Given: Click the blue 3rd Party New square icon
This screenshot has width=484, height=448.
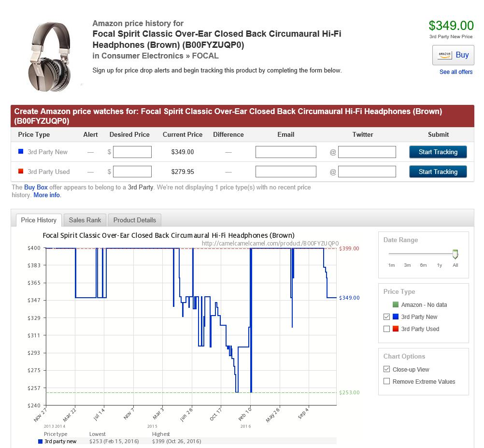Looking at the screenshot, I should pyautogui.click(x=21, y=152).
